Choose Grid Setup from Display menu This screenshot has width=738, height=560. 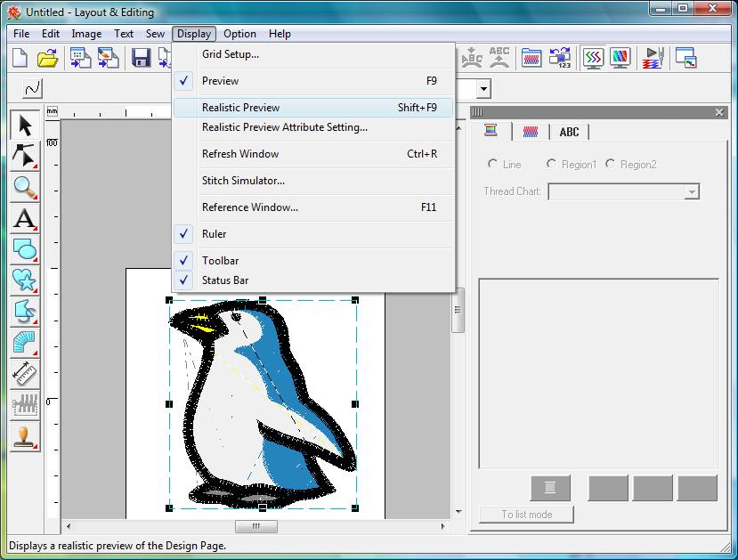[x=313, y=54]
